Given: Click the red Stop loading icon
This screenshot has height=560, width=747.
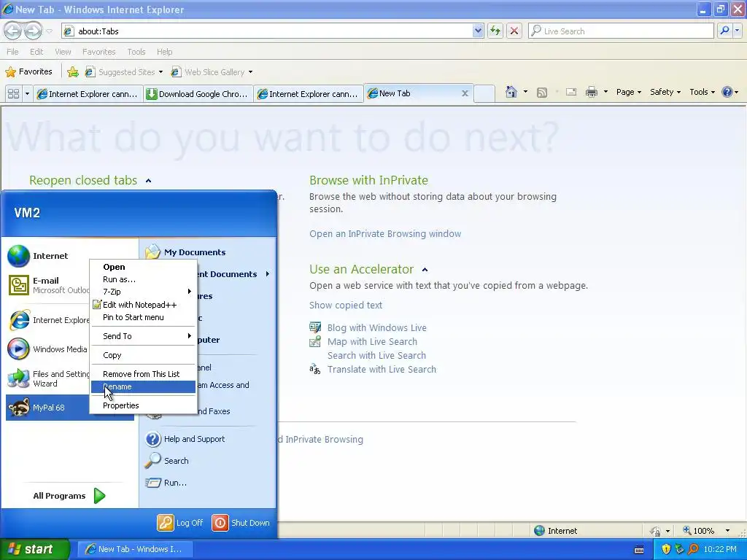Looking at the screenshot, I should [514, 31].
